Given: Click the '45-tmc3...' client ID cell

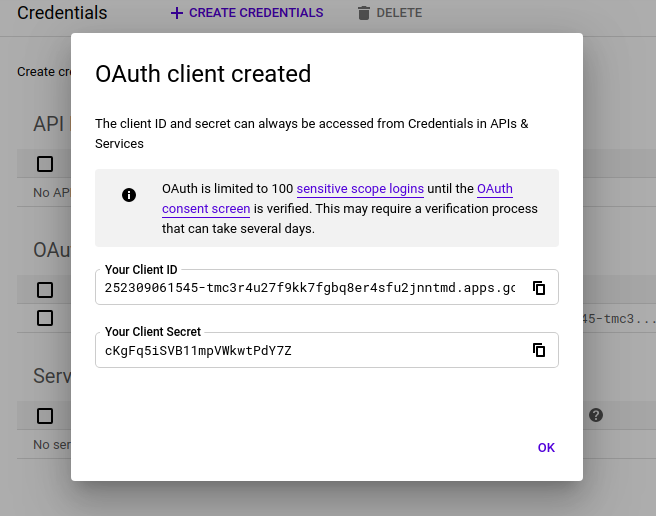Looking at the screenshot, I should 619,319.
